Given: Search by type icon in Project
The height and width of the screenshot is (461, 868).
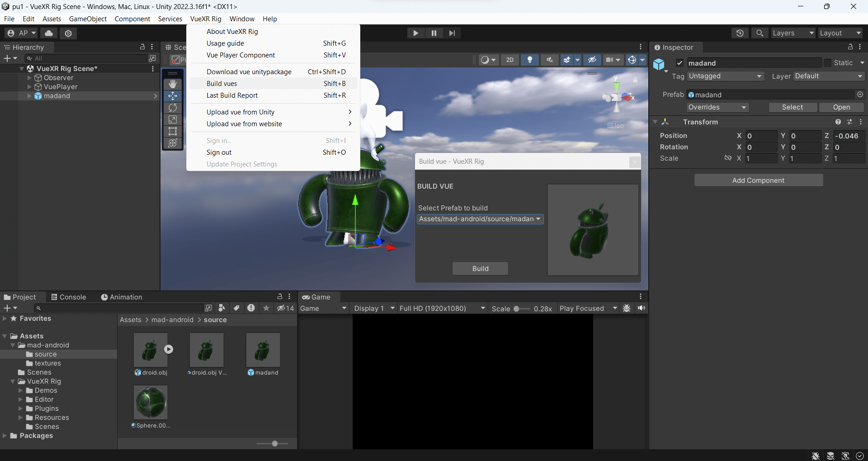Looking at the screenshot, I should [222, 308].
